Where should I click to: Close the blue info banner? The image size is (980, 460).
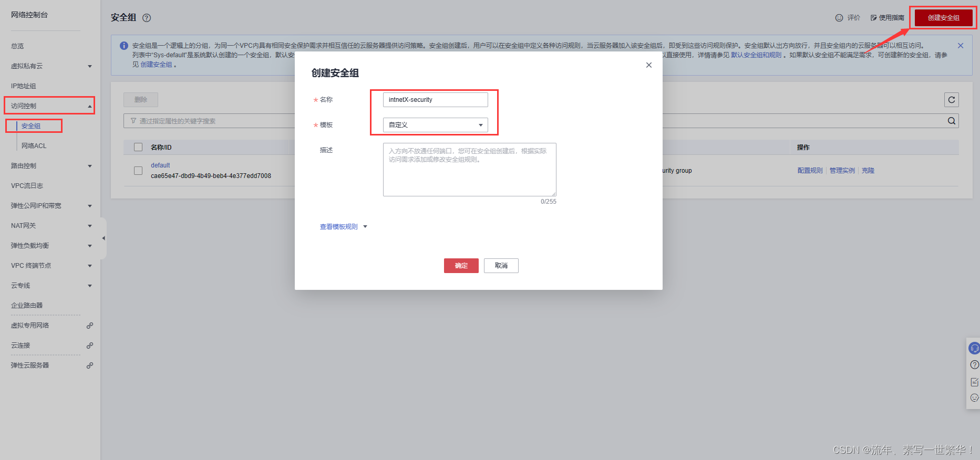[x=961, y=46]
